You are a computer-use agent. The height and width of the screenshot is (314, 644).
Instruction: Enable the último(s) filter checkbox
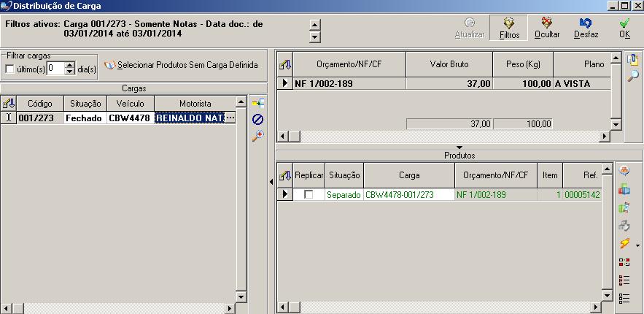click(10, 69)
